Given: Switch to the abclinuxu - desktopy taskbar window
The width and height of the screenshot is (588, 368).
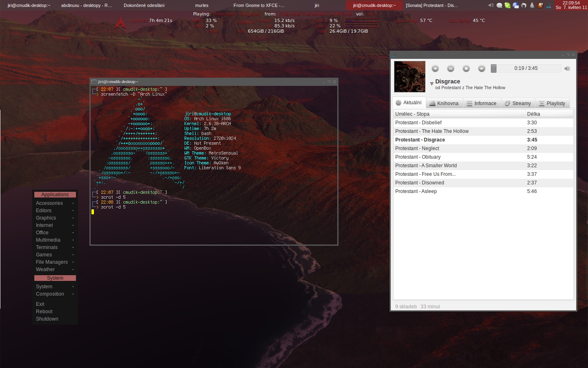Looking at the screenshot, I should 87,5.
